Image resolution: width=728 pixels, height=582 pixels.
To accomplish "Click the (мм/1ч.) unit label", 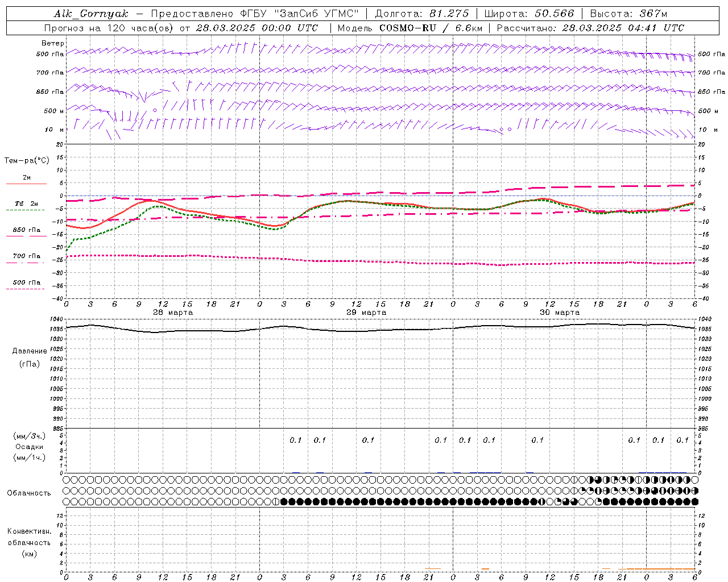I will [x=30, y=458].
